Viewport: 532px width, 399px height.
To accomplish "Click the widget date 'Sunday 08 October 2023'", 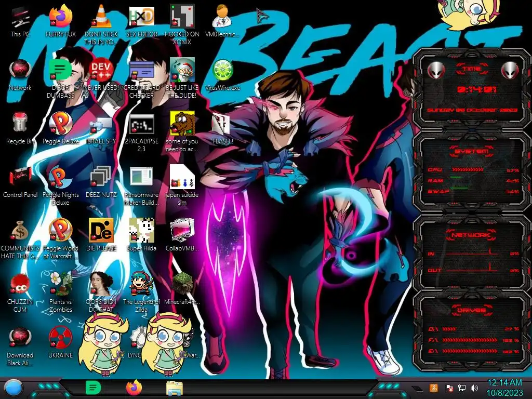I will tap(472, 110).
